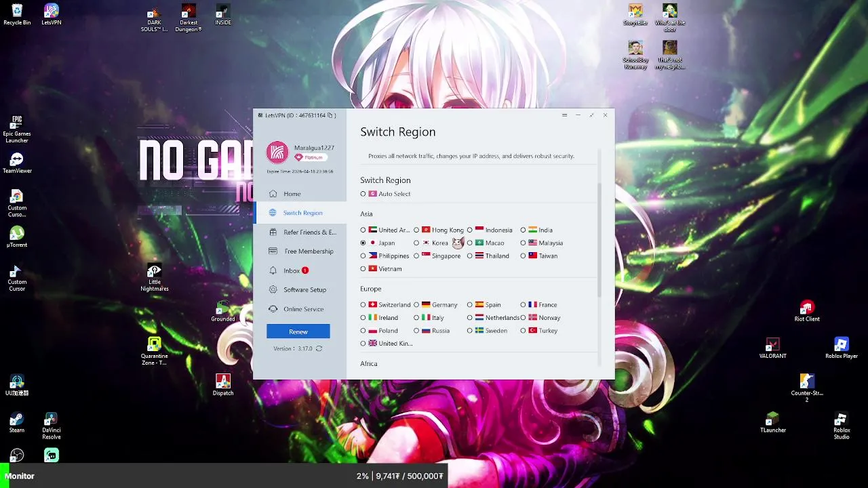
Task: Copy the LetsVPN ID with copy icon
Action: point(330,115)
